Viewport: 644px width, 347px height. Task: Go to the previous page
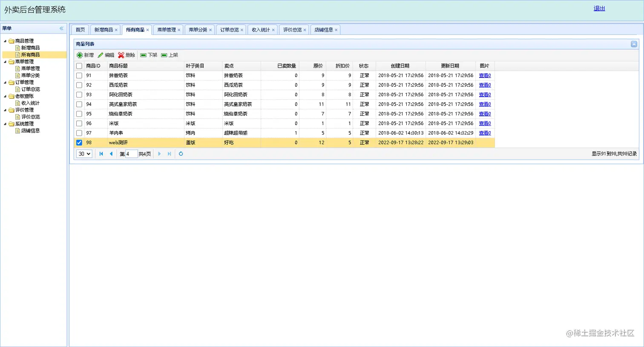click(111, 154)
